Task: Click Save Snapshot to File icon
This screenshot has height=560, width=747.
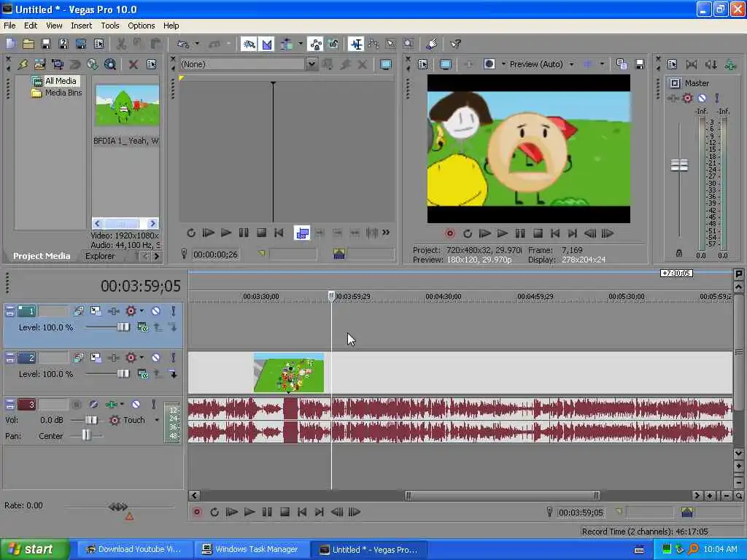Action: [640, 64]
